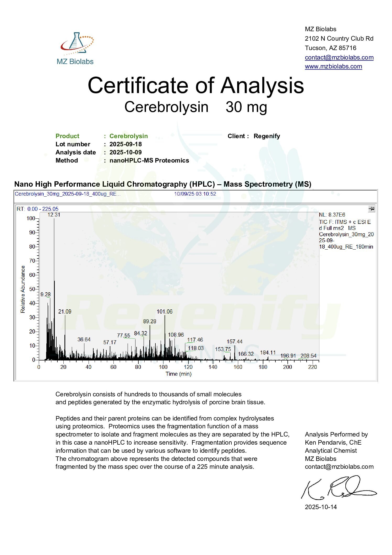Click the contact@mzbiolabs.com email link in header
This screenshot has width=392, height=555.
339,57
